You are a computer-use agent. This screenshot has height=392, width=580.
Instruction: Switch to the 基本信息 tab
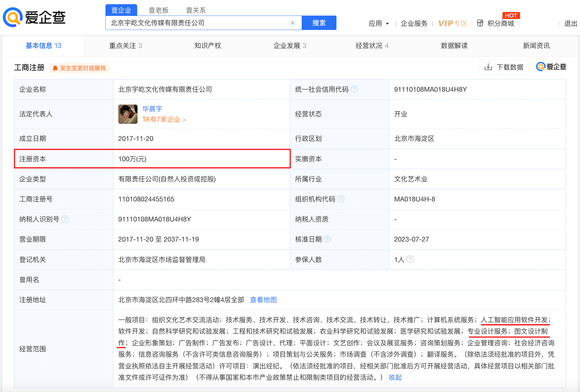point(43,46)
